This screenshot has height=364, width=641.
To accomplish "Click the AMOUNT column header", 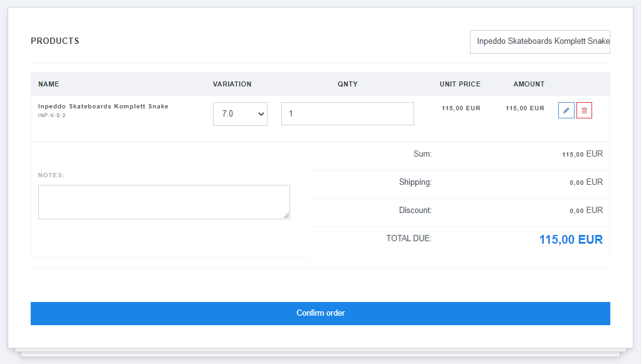I will 529,84.
